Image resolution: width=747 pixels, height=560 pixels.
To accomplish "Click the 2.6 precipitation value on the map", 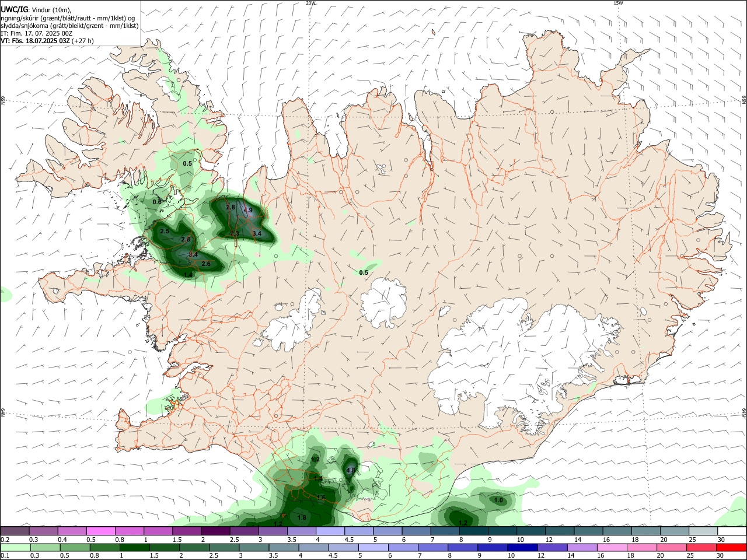I will tap(206, 264).
